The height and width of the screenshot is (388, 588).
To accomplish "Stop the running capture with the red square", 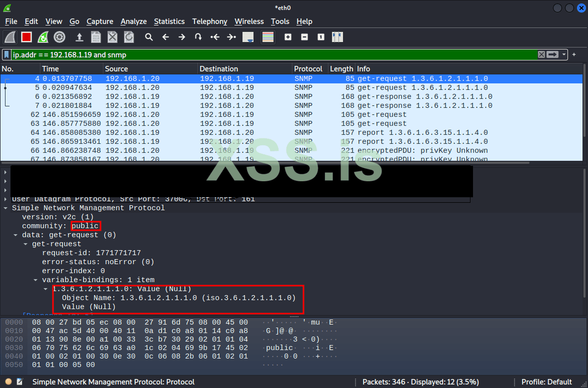I will (x=26, y=37).
